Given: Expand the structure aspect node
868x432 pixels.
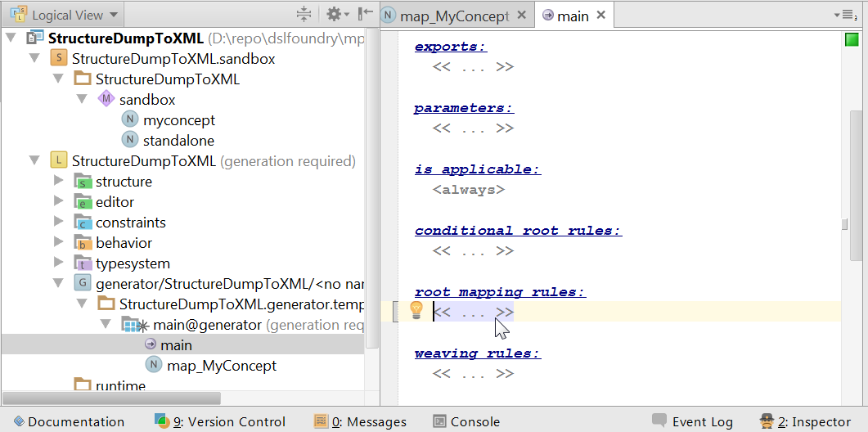Looking at the screenshot, I should pyautogui.click(x=58, y=181).
